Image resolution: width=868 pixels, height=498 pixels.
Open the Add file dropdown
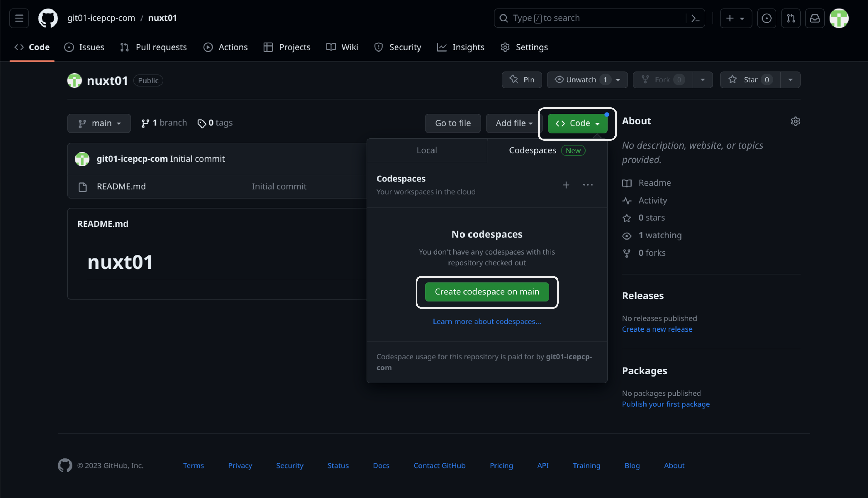click(x=514, y=123)
